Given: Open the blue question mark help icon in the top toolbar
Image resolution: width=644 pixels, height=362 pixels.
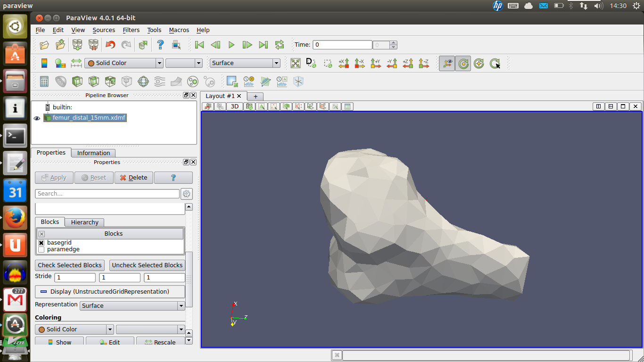Looking at the screenshot, I should [x=160, y=45].
